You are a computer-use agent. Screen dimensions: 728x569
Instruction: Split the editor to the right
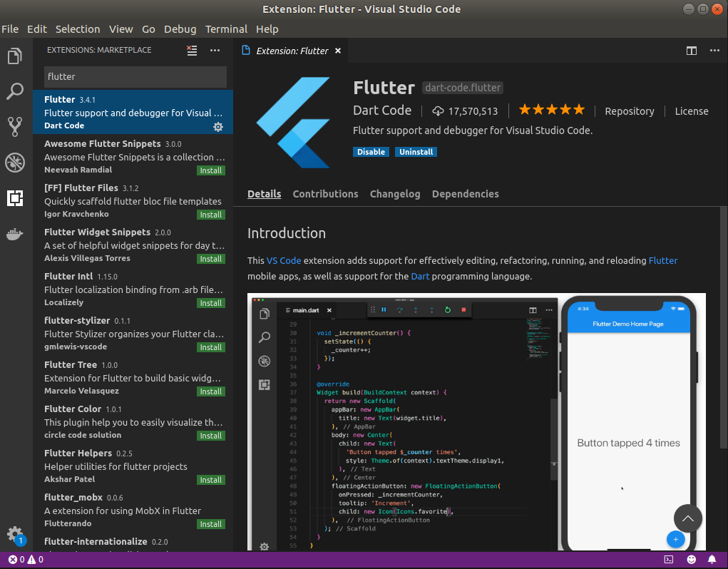point(692,51)
